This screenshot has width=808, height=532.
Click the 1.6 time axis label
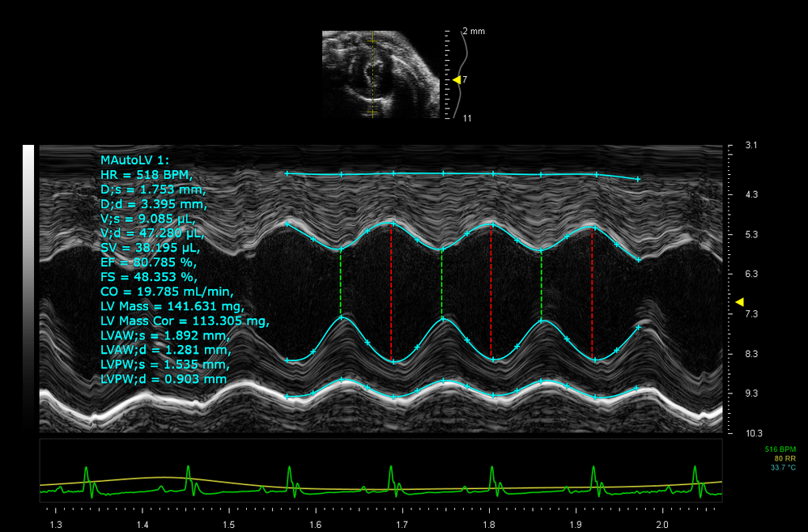click(x=316, y=526)
